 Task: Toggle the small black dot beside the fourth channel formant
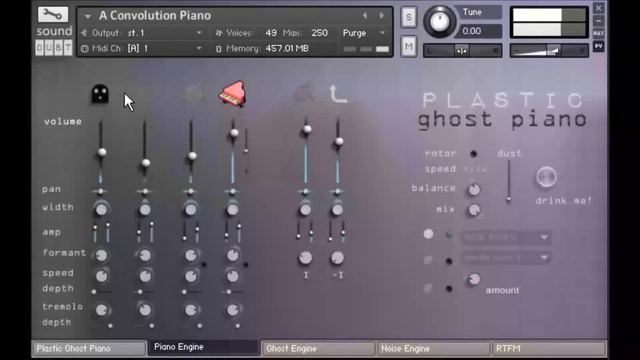tap(246, 265)
